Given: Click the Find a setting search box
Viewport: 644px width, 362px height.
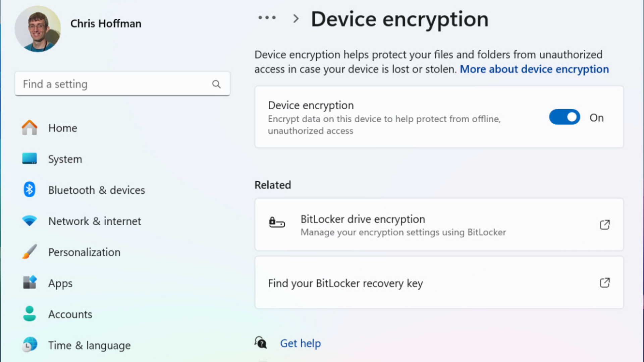Looking at the screenshot, I should pyautogui.click(x=114, y=84).
